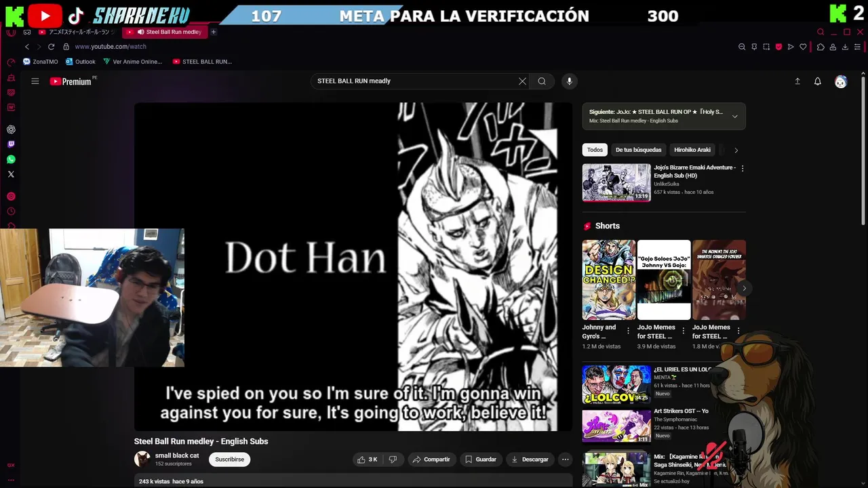Open options for Jojo's Bizarre Emaki Adventure
Viewport: 868px width, 488px height.
point(743,168)
